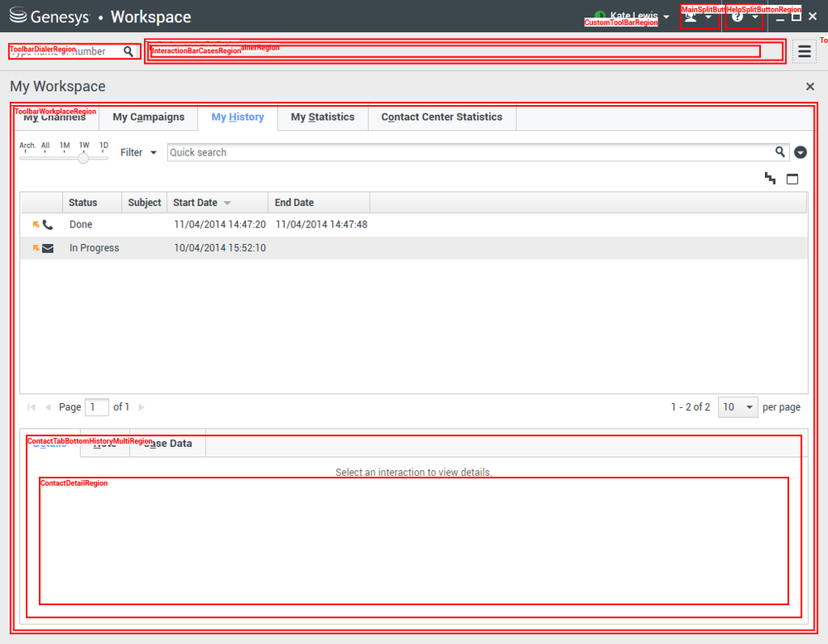This screenshot has height=644, width=828.
Task: Click end date 11/04/2014 14:47:48
Action: pos(321,224)
